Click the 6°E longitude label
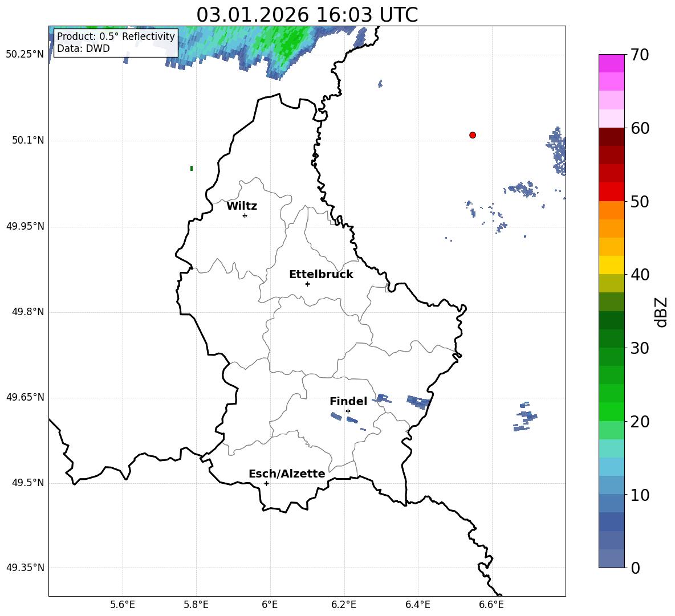This screenshot has height=616, width=675. pyautogui.click(x=270, y=605)
